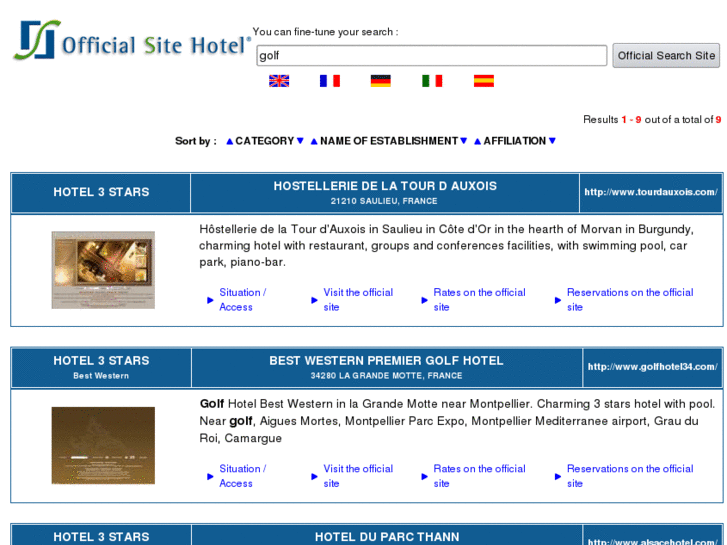Image resolution: width=727 pixels, height=545 pixels.
Task: Open Situation / Access for Best Western Golf Hotel
Action: point(242,476)
